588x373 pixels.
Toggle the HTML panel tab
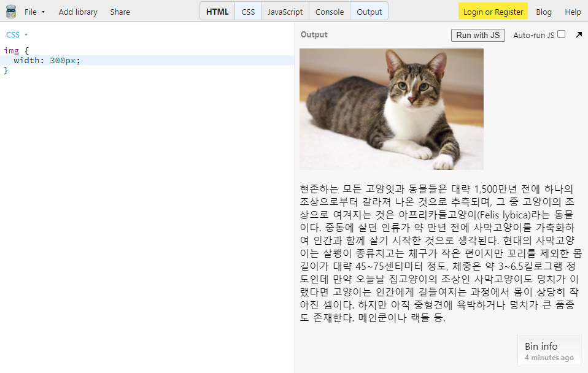pos(217,12)
